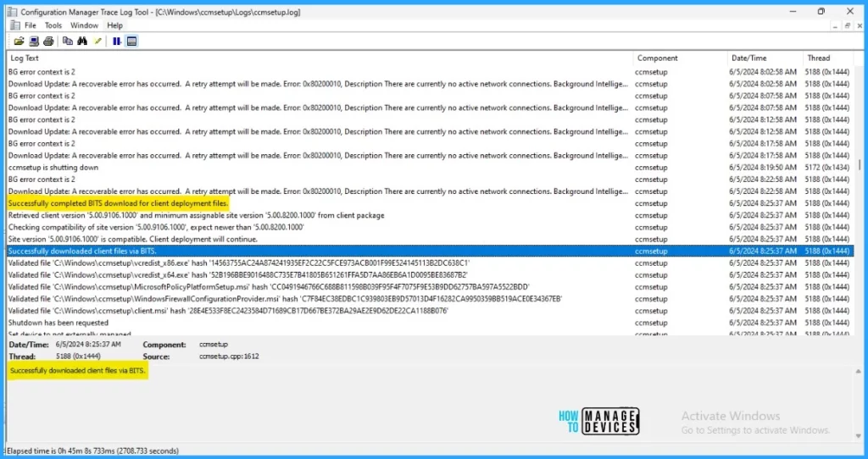Select 'Successfully completed BITS download for client deployment files' row
Image resolution: width=868 pixels, height=459 pixels.
click(430, 203)
